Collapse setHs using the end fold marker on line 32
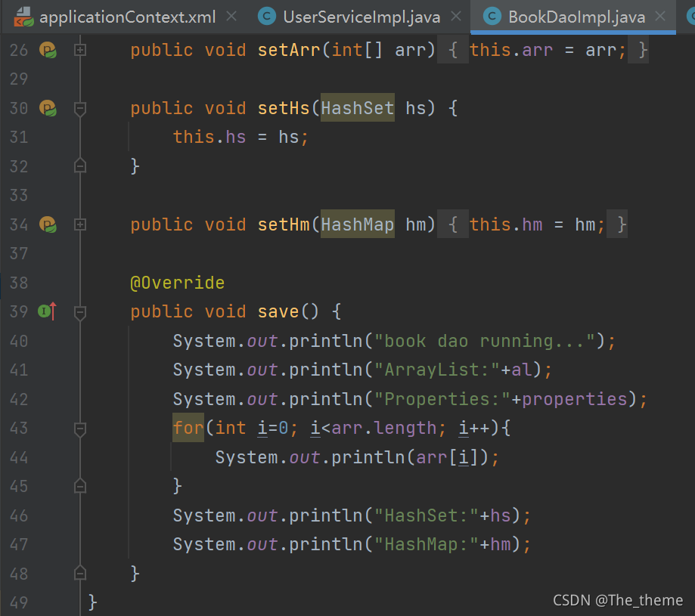695x616 pixels. click(80, 166)
